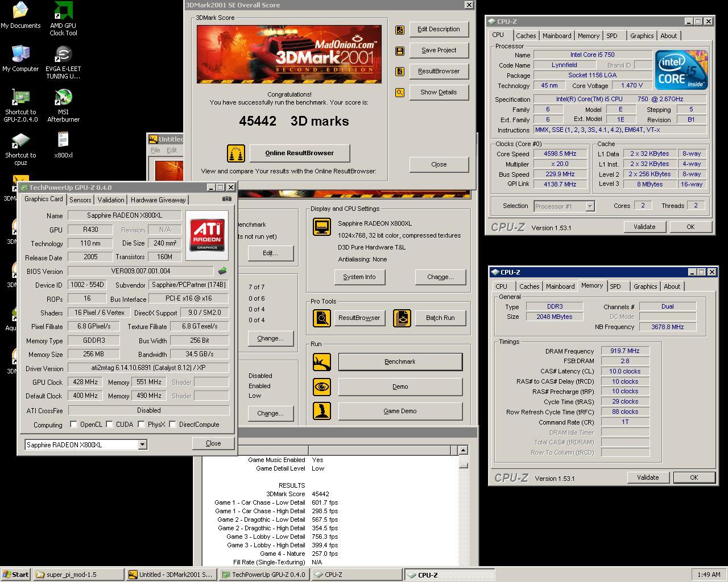This screenshot has height=582, width=728.
Task: Click the Save Project floppy icon
Action: pyautogui.click(x=400, y=51)
